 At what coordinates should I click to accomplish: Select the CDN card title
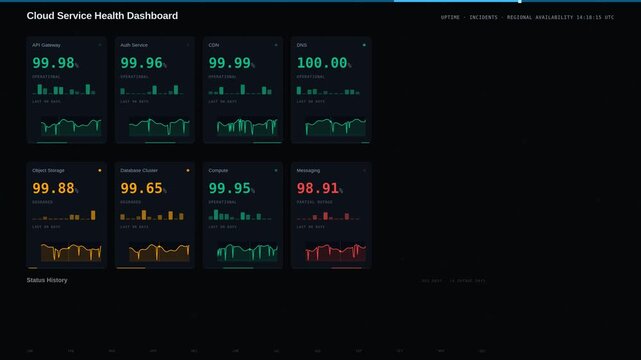(x=214, y=45)
